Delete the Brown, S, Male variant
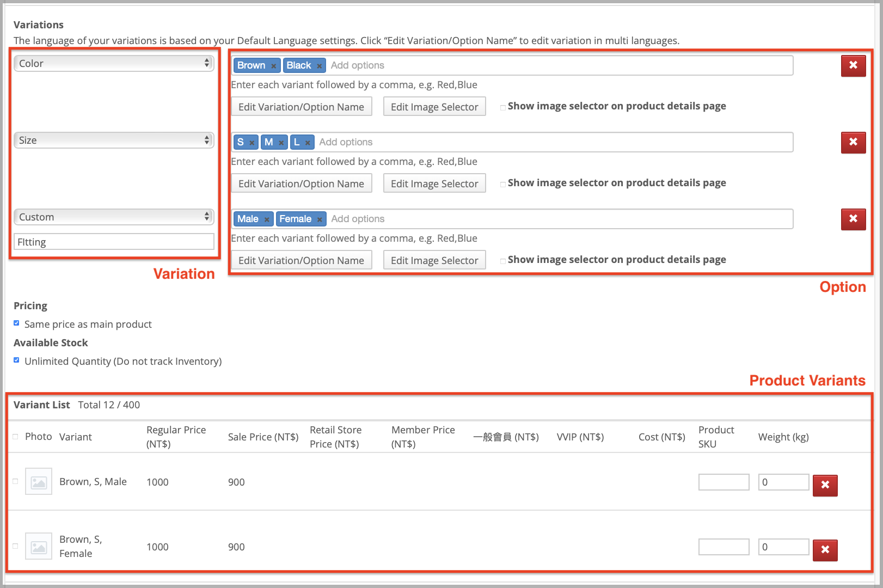The height and width of the screenshot is (588, 883). point(825,485)
